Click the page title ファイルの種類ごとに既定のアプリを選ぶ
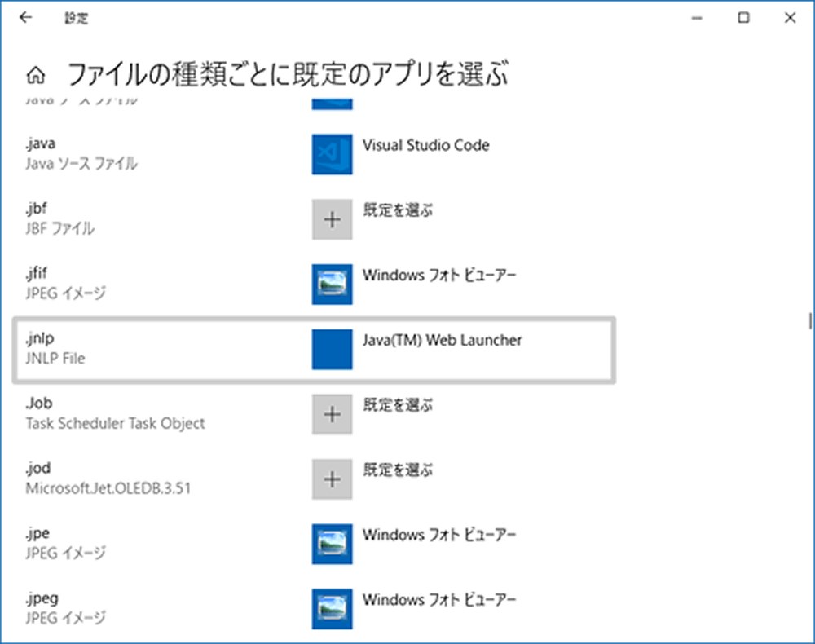The image size is (815, 644). (288, 74)
